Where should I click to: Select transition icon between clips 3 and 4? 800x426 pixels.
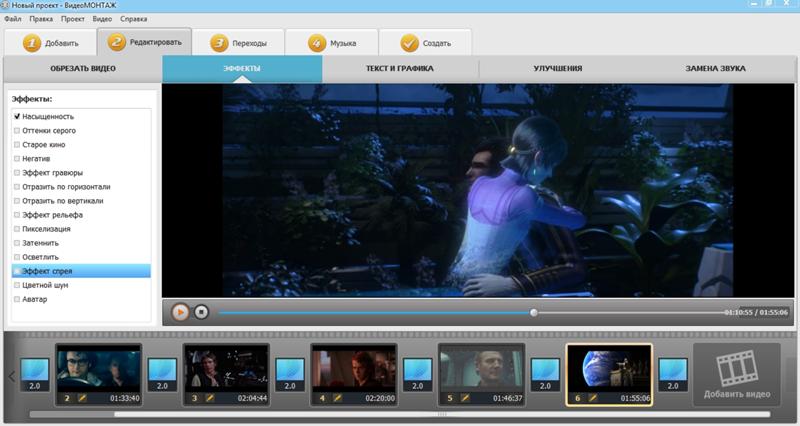pos(290,374)
